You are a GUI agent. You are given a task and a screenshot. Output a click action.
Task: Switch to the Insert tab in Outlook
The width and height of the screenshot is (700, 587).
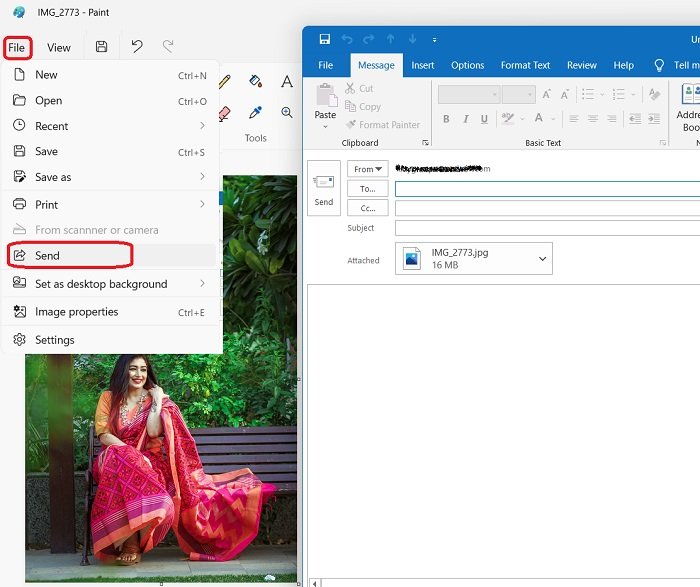coord(423,65)
